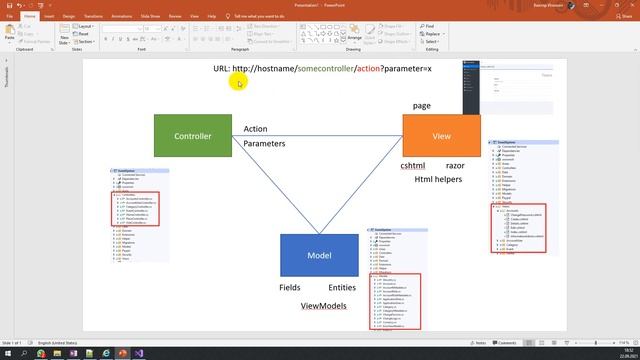Open Comments pane from status bar
Image resolution: width=640 pixels, height=360 pixels.
tap(504, 343)
